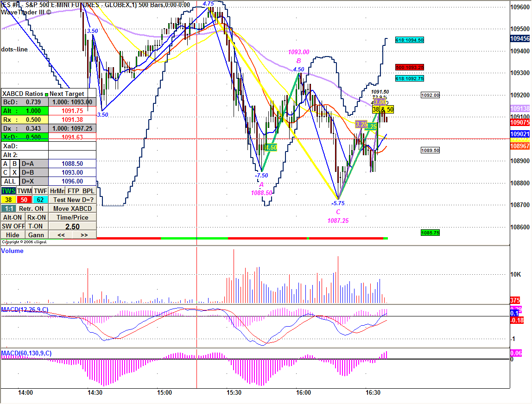Toggle the Alt-ON switch

click(13, 217)
